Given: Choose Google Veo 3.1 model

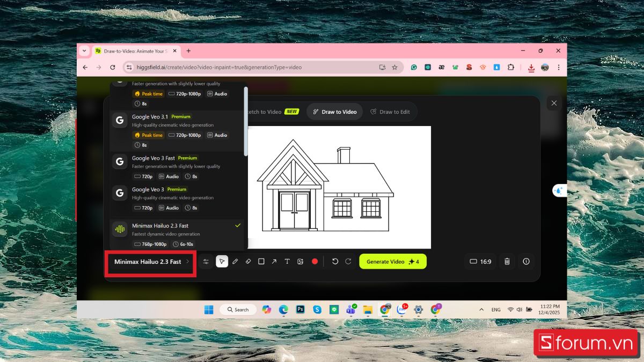Looking at the screenshot, I should tap(177, 131).
